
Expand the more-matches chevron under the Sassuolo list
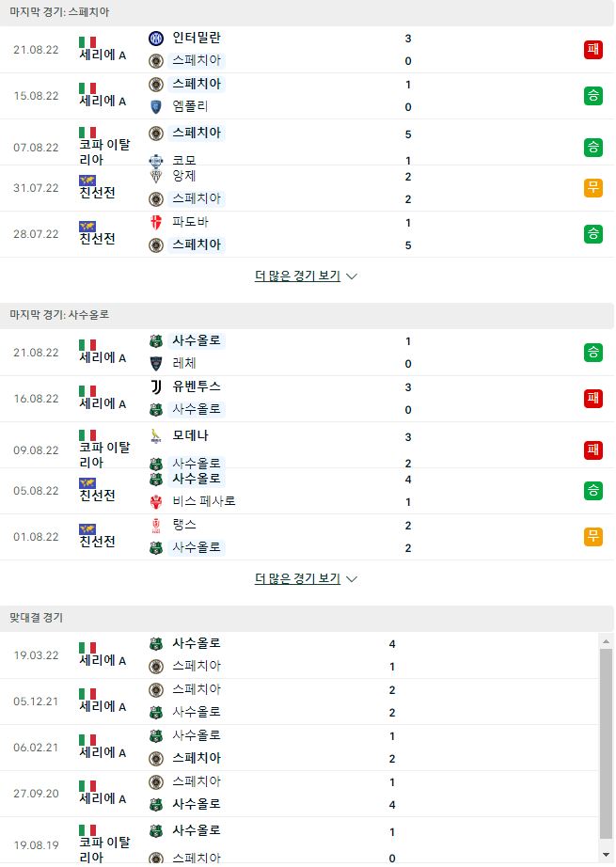[352, 579]
